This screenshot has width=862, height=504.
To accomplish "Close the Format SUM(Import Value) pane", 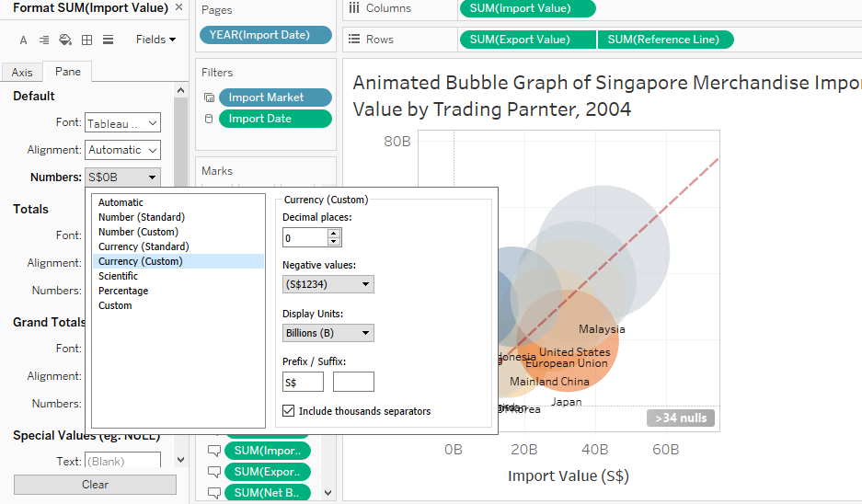I will click(x=178, y=7).
